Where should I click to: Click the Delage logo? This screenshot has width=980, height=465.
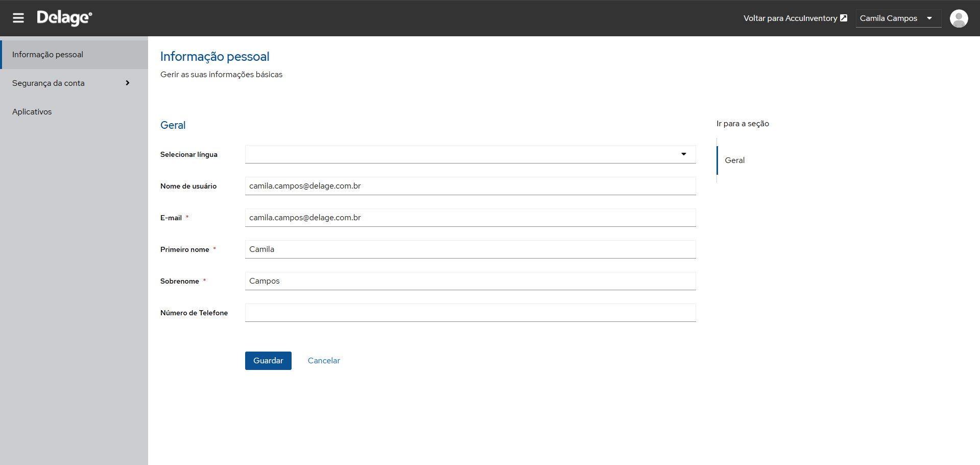click(x=64, y=18)
